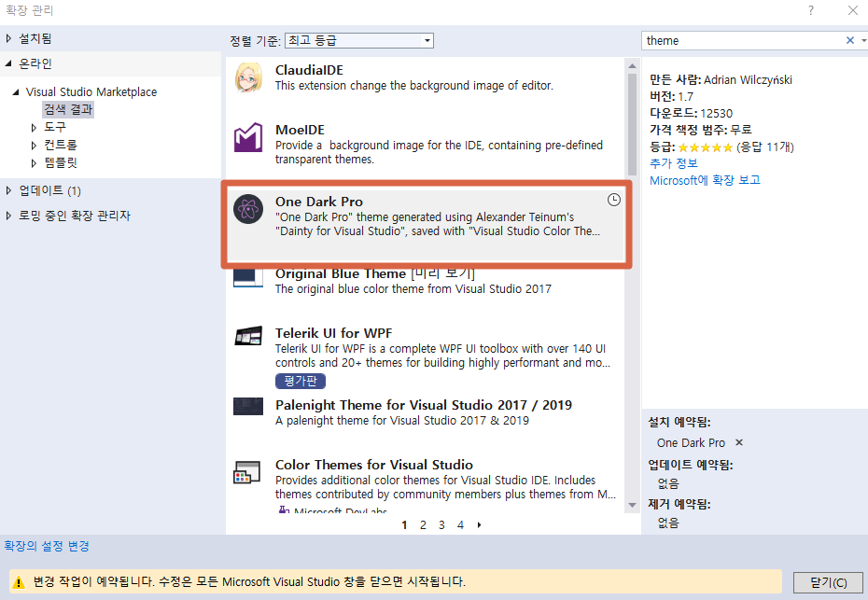Screen dimensions: 868x600
Task: Select the MoeIDE extension title
Action: (300, 130)
